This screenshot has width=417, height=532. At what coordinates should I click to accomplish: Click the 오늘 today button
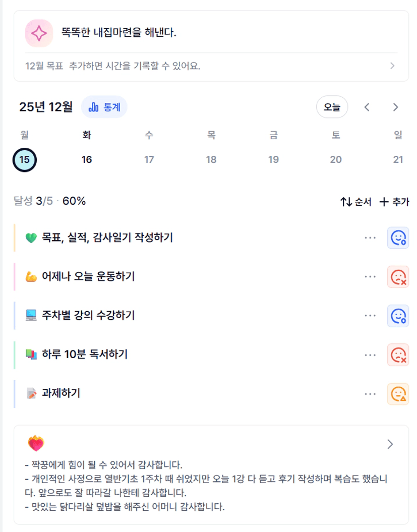[332, 107]
